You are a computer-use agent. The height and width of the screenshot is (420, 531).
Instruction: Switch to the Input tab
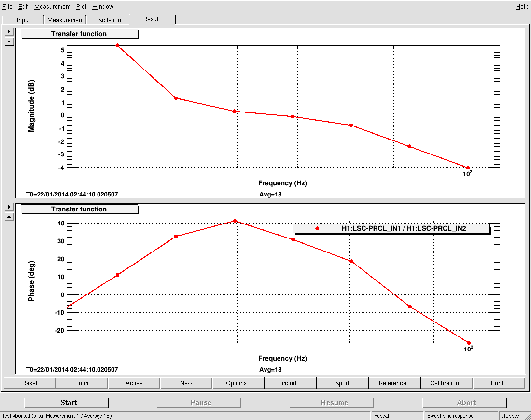(x=23, y=20)
